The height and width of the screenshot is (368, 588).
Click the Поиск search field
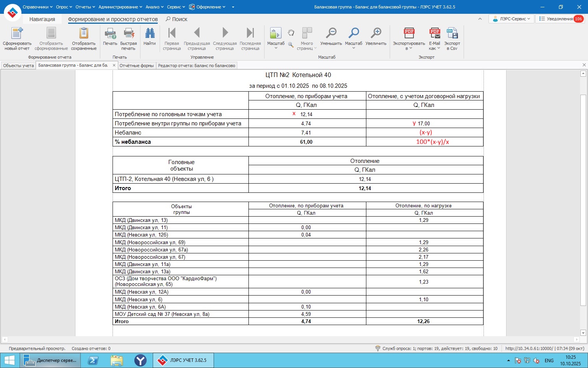coord(177,19)
